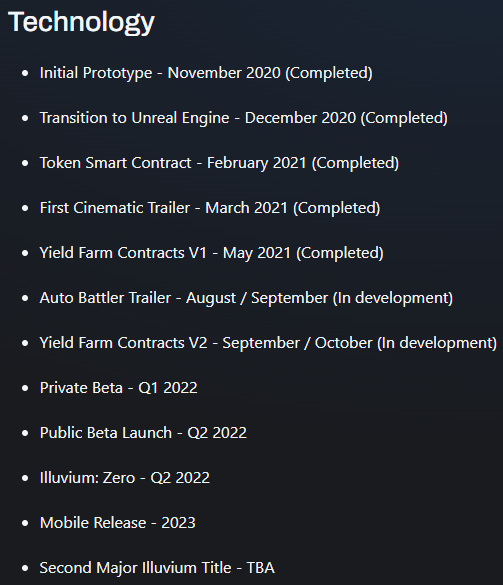This screenshot has width=503, height=585.
Task: Click Transition to Unreal Engine entry
Action: tap(244, 118)
